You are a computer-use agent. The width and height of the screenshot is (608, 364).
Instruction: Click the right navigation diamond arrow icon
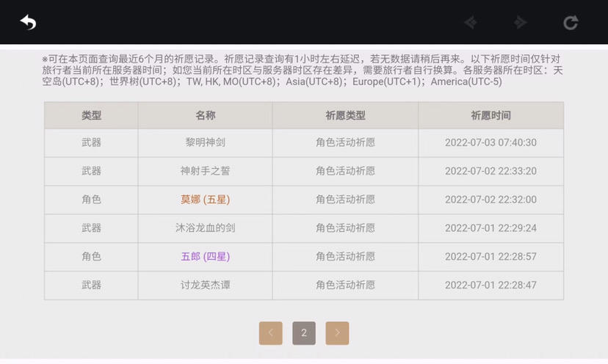520,23
